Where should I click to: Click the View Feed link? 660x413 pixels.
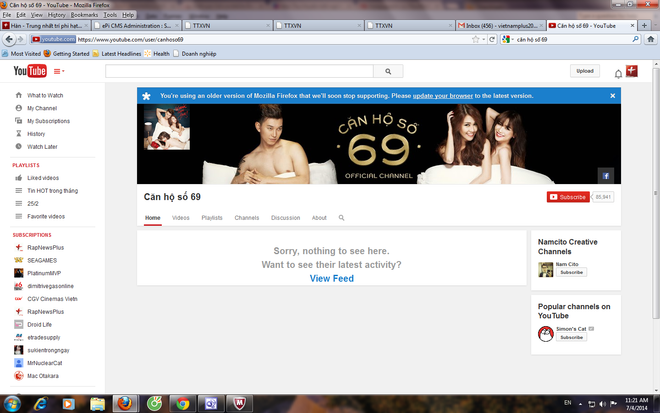click(x=331, y=278)
